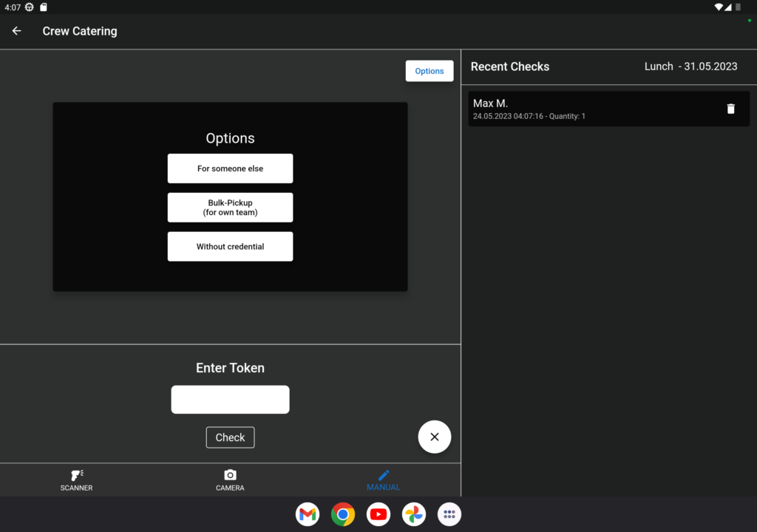Choose For someone else option
Image resolution: width=757 pixels, height=532 pixels.
[231, 168]
